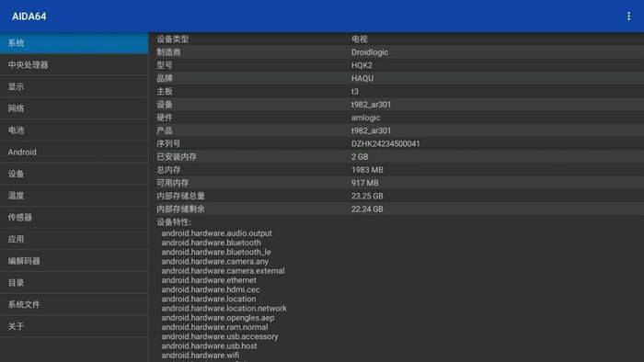Select the serial number DZHK24234500041

point(385,143)
